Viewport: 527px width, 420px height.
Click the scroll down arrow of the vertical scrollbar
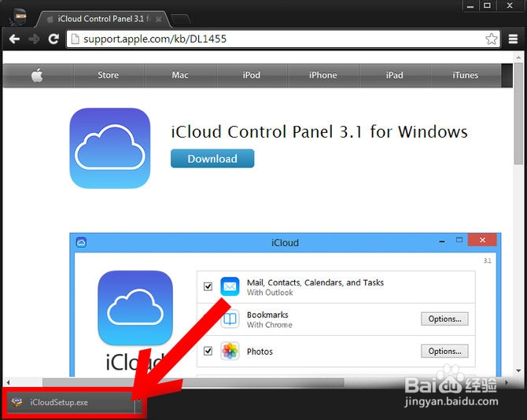coord(518,371)
